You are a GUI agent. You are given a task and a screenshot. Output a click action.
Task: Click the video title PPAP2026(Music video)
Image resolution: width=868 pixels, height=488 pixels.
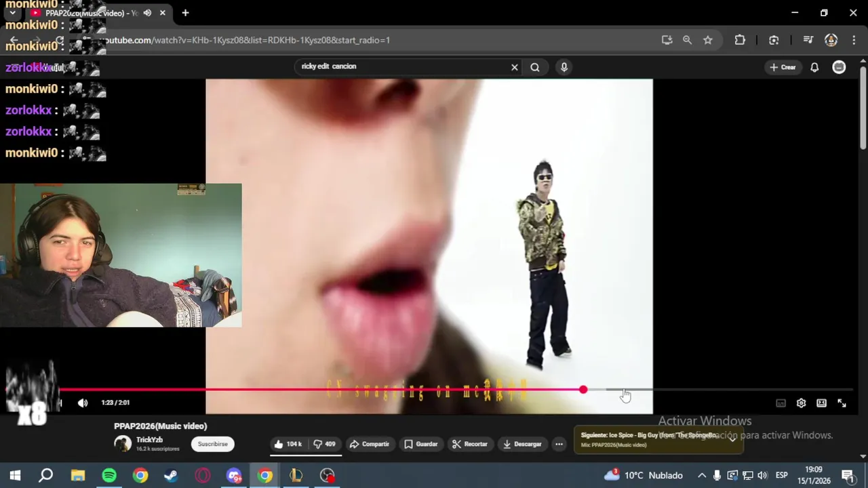pos(161,426)
